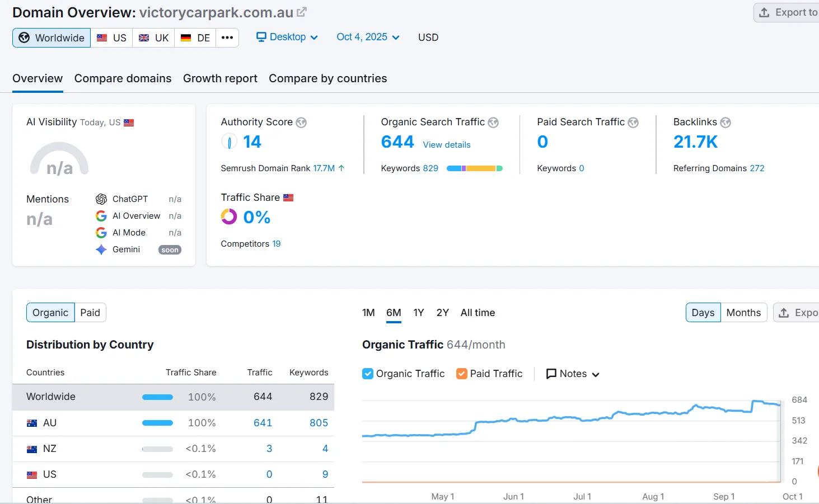Click the Gemini sparkle icon

click(101, 249)
